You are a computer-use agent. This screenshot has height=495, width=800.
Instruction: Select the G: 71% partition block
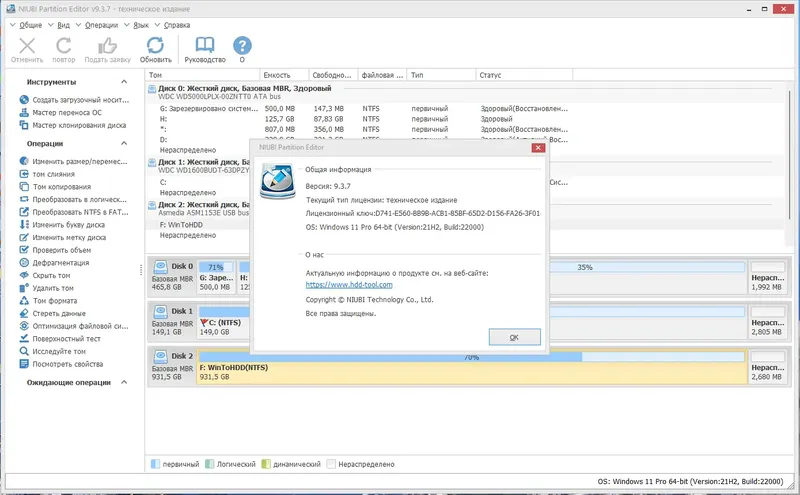[x=216, y=277]
